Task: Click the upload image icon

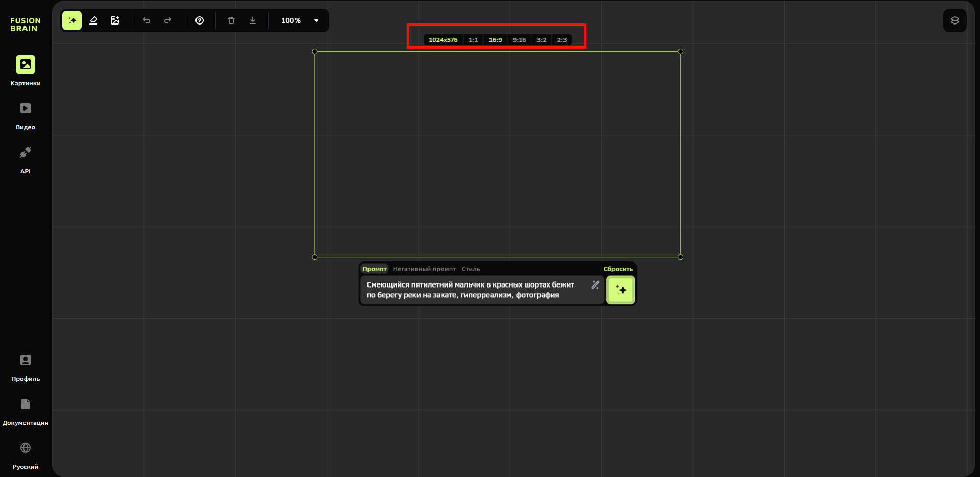Action: click(115, 20)
